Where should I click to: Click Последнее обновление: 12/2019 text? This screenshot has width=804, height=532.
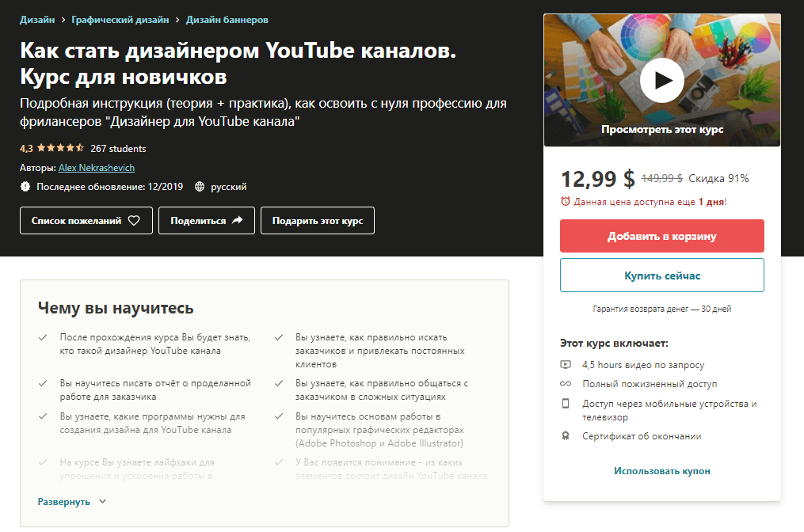click(x=110, y=187)
